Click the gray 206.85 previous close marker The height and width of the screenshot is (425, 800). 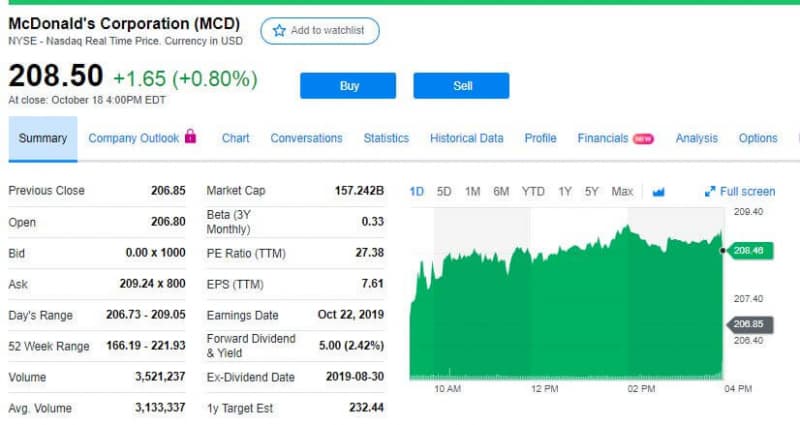tap(749, 324)
